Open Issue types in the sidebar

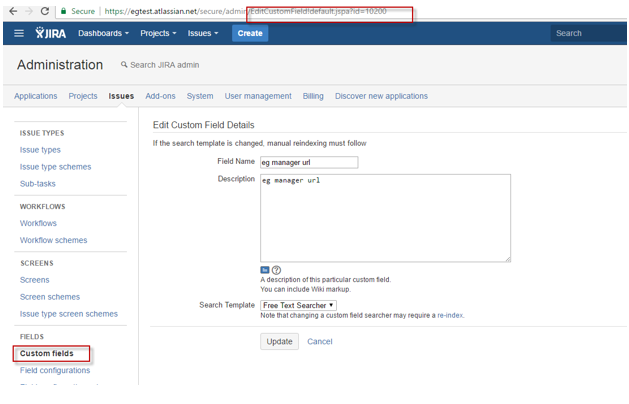tap(40, 150)
